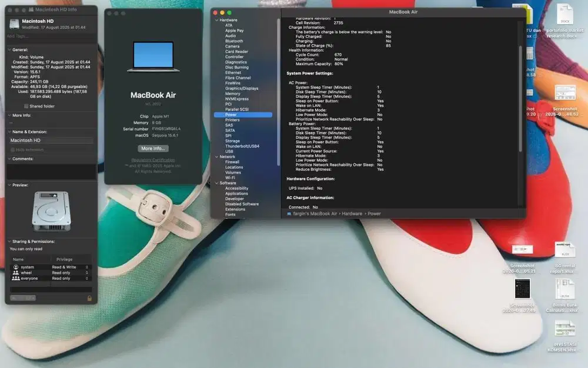This screenshot has height=368, width=588.
Task: Collapse the Software tree in System Information sidebar
Action: 216,183
